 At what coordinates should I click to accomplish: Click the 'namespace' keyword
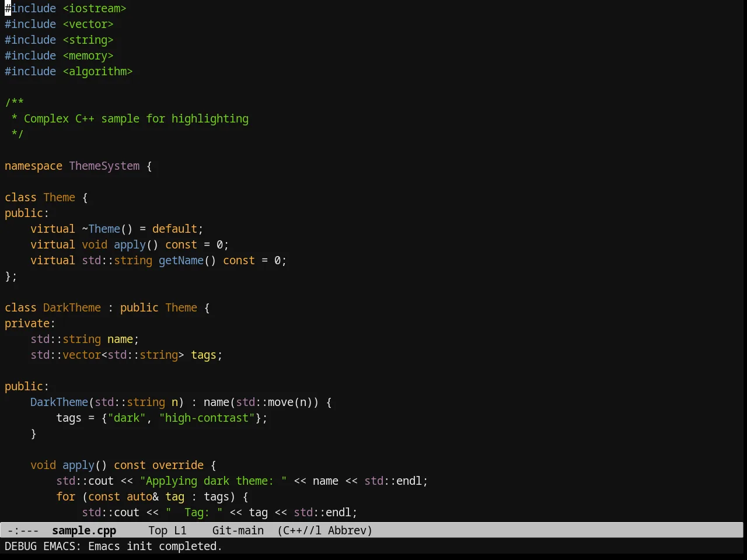pos(33,166)
